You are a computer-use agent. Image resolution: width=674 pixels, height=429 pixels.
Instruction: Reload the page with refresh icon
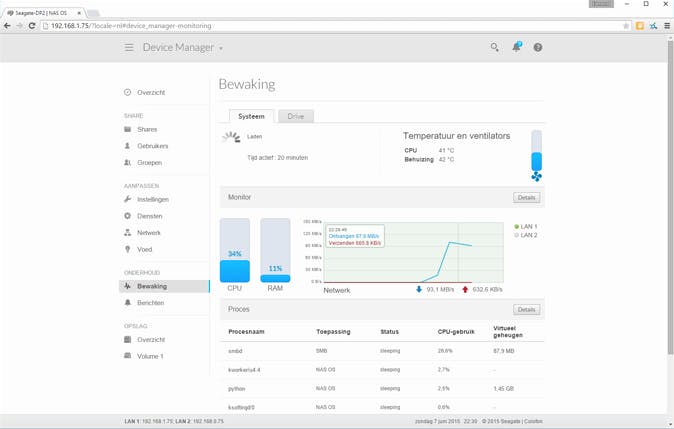[x=31, y=26]
